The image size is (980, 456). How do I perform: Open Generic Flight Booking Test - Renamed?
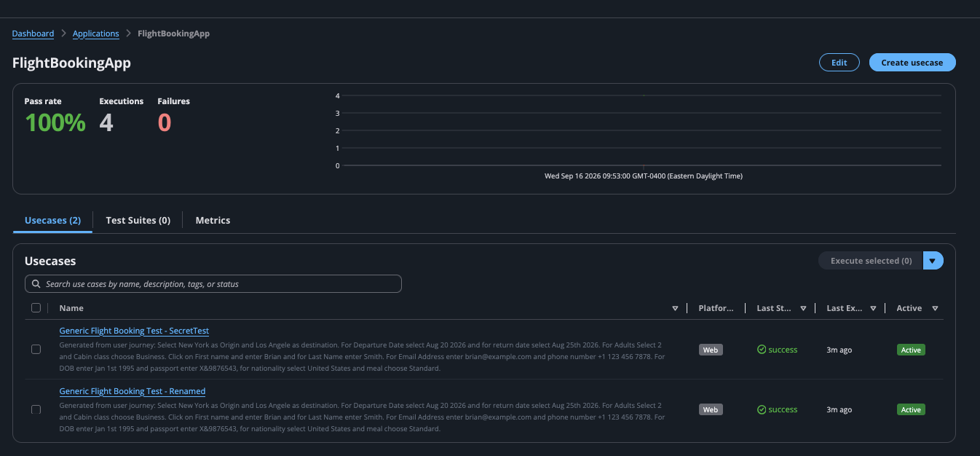[133, 391]
